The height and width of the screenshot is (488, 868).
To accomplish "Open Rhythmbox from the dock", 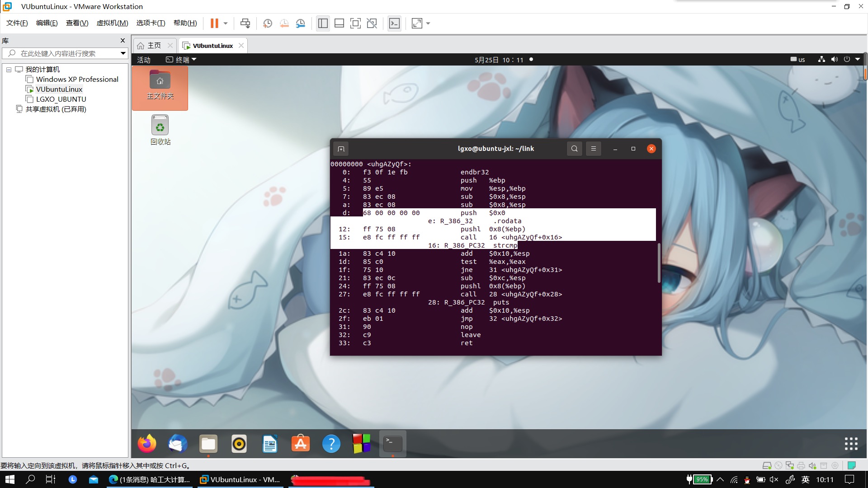I will [239, 444].
